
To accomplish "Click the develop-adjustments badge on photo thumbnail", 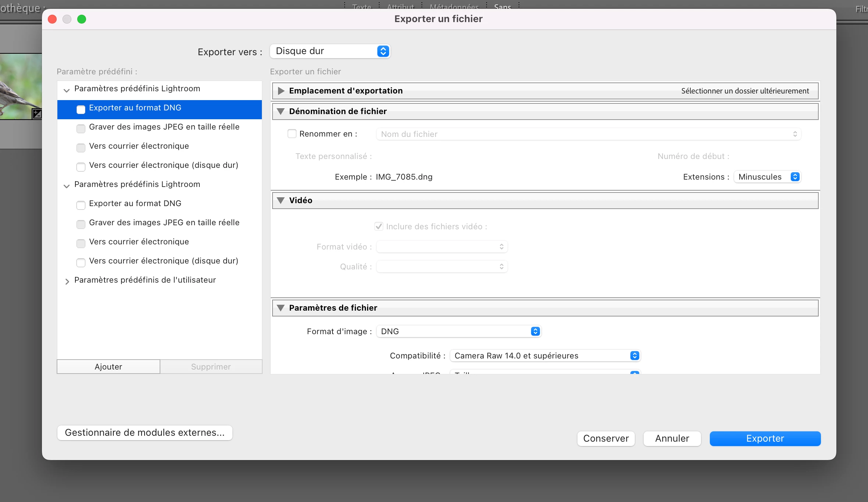I will (x=37, y=114).
